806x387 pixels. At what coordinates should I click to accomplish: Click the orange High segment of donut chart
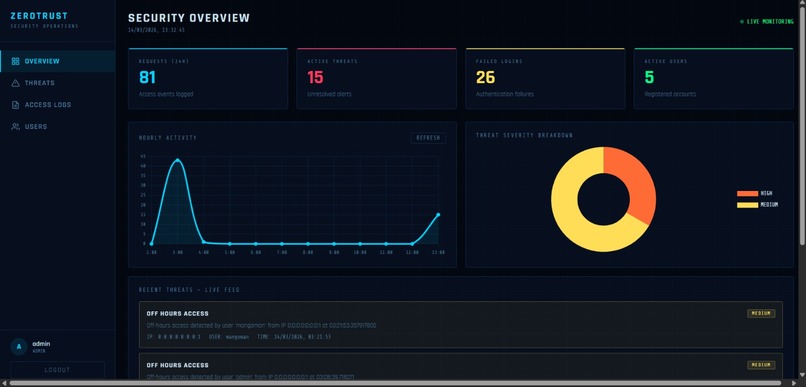click(x=637, y=180)
